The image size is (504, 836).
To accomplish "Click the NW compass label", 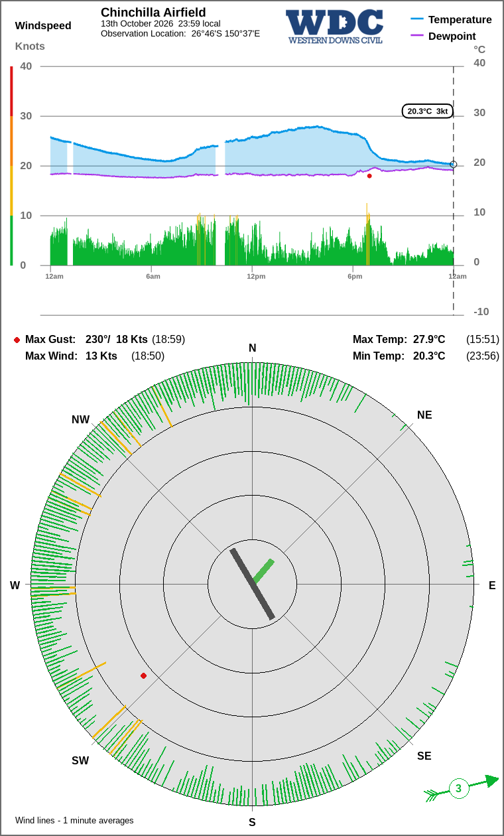I will (x=80, y=419).
